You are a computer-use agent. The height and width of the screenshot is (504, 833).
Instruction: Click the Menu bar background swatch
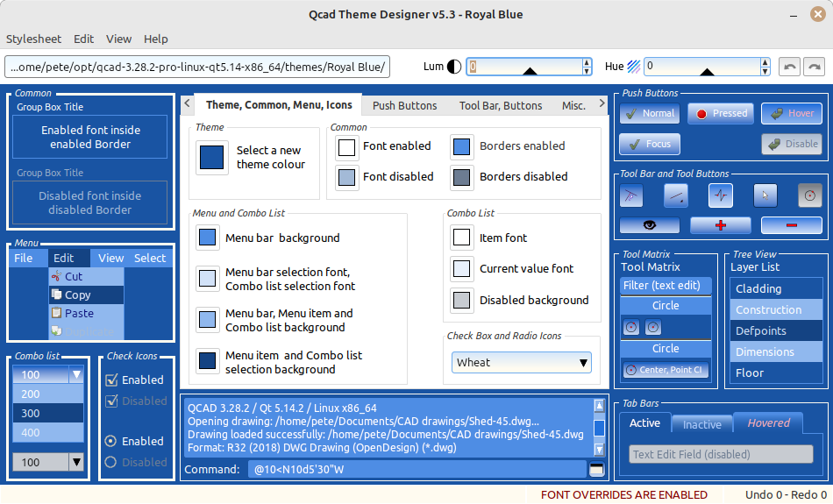pos(207,238)
